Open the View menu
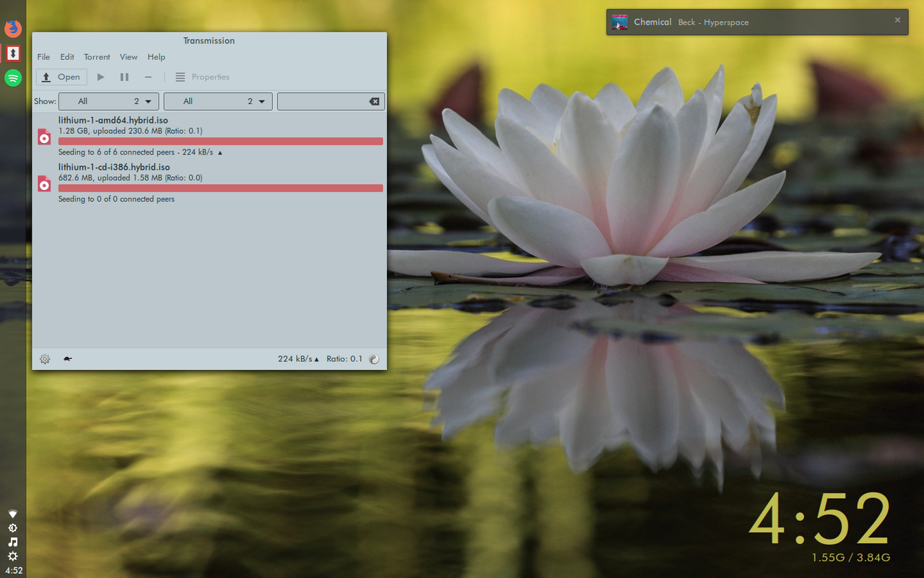924x578 pixels. coord(128,57)
